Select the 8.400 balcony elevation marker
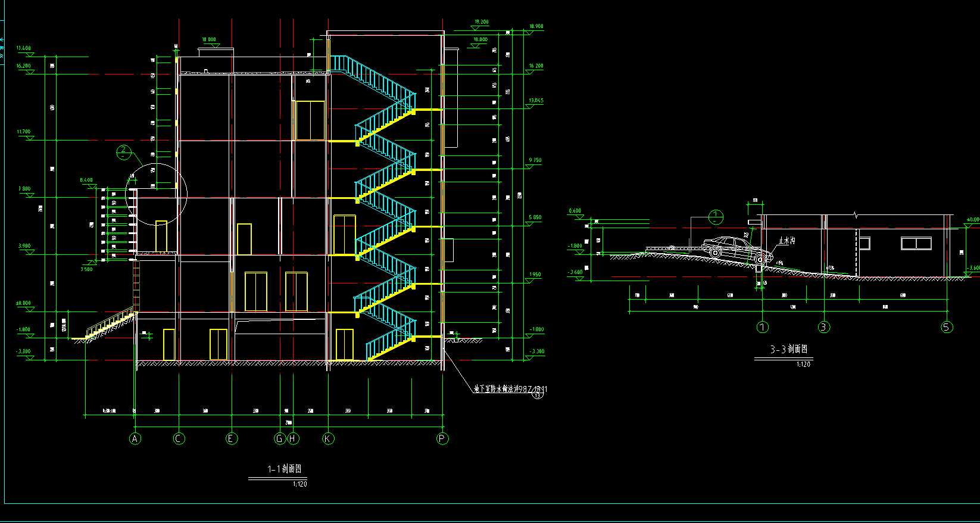 pyautogui.click(x=86, y=180)
